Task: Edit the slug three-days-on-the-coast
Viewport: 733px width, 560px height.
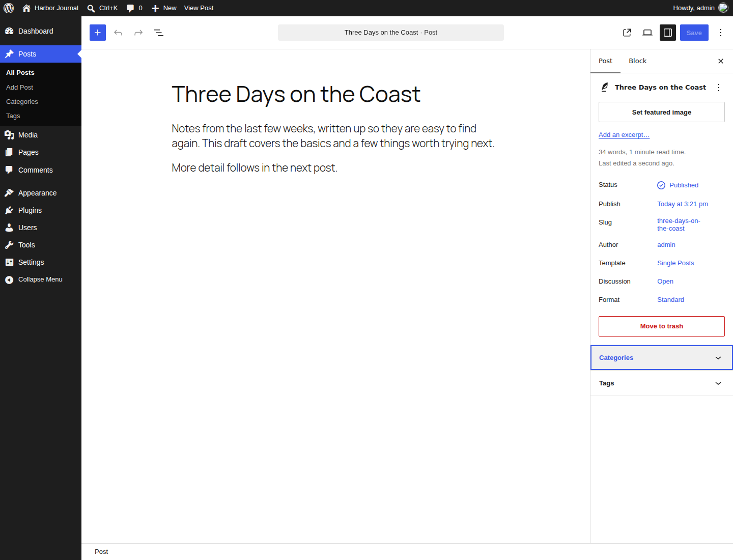Action: point(679,225)
